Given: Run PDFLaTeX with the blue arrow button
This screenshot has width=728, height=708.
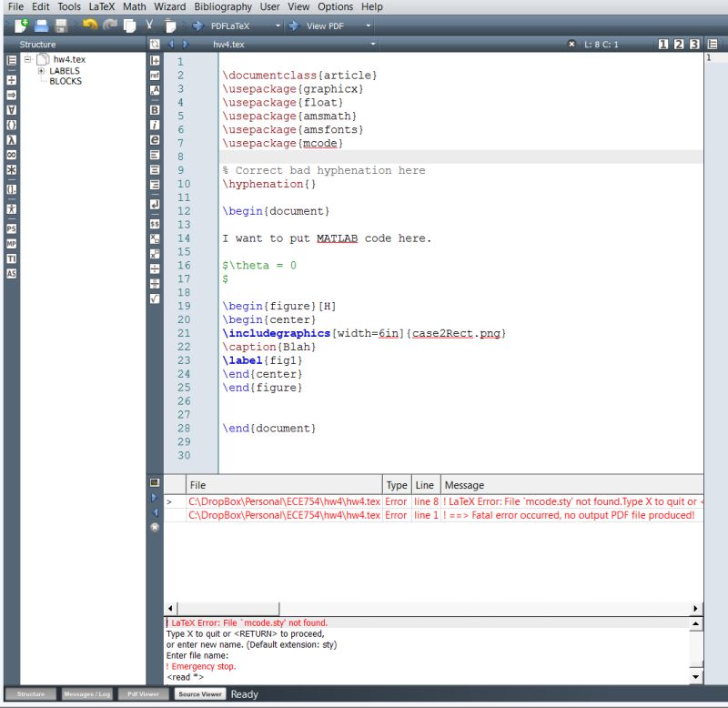Looking at the screenshot, I should (197, 25).
